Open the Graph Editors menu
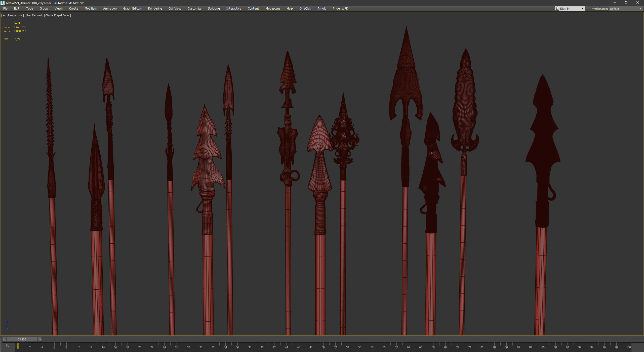 click(132, 9)
